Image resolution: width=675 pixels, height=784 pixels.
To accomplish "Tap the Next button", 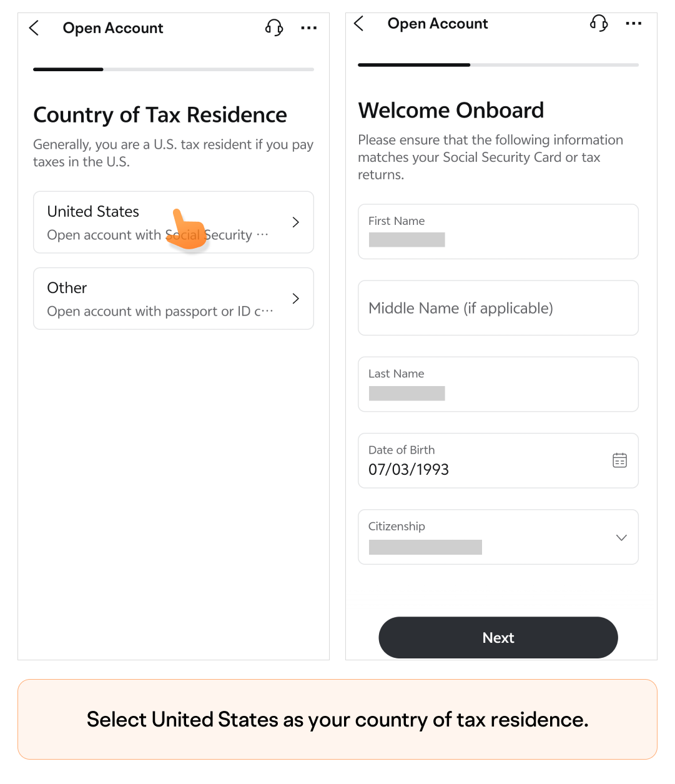I will coord(498,638).
